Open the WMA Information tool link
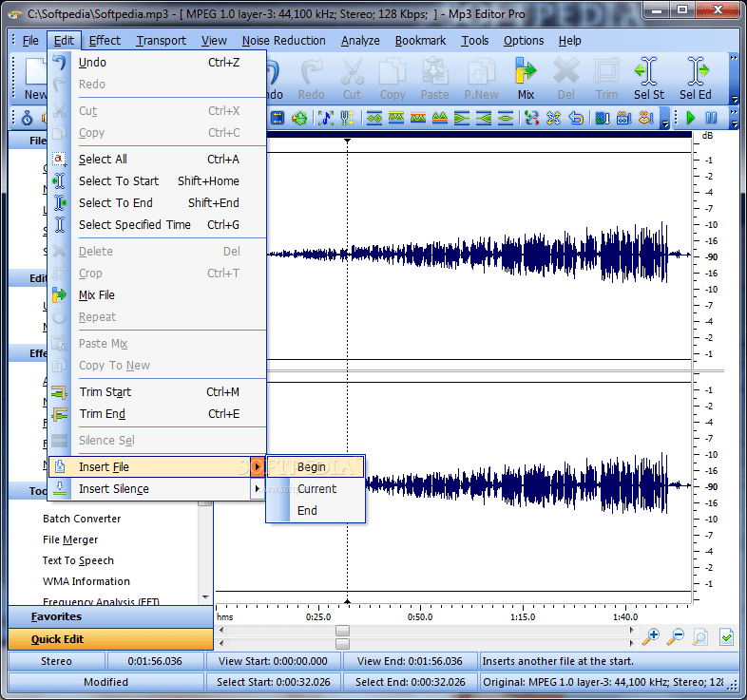This screenshot has width=747, height=700. point(86,581)
